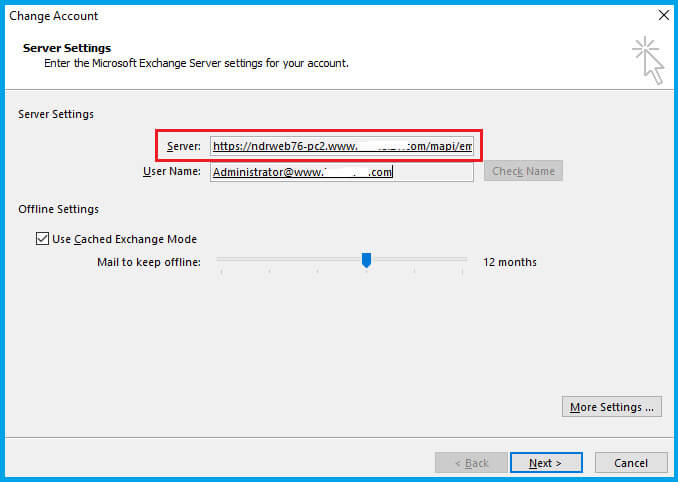The width and height of the screenshot is (678, 482).
Task: Toggle Use Cached Exchange Mode checkbox
Action: pyautogui.click(x=42, y=239)
